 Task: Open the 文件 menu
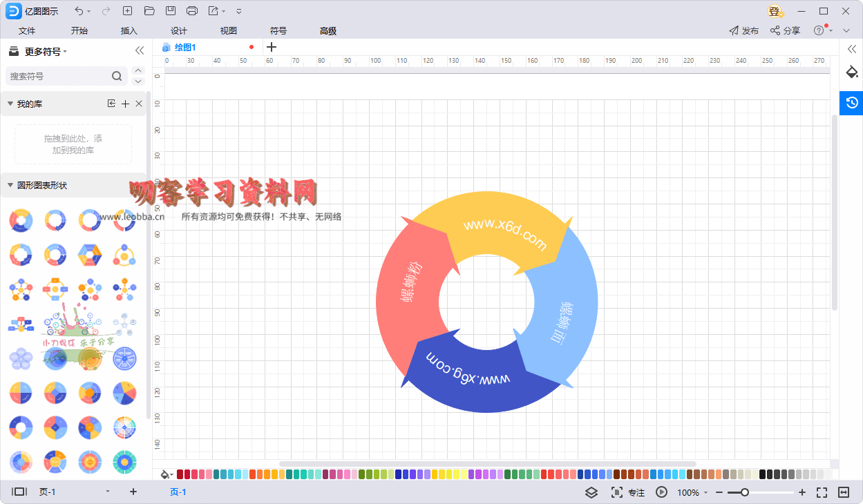27,31
